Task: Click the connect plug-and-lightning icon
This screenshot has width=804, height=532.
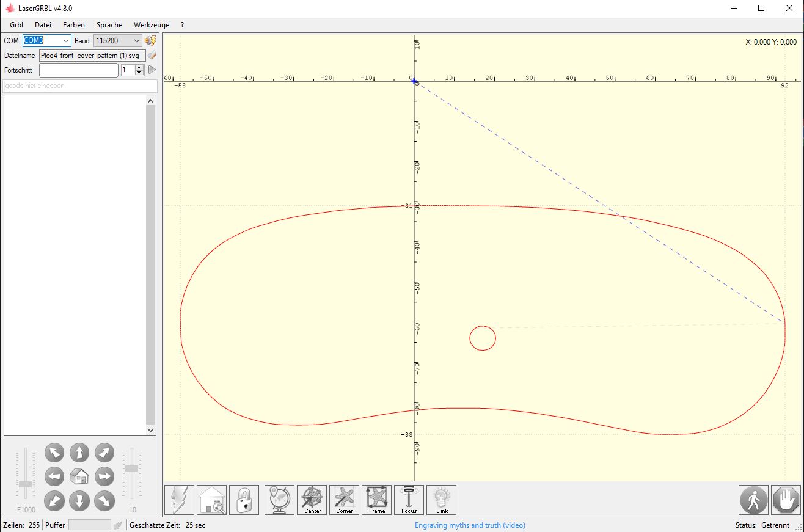Action: pos(150,41)
